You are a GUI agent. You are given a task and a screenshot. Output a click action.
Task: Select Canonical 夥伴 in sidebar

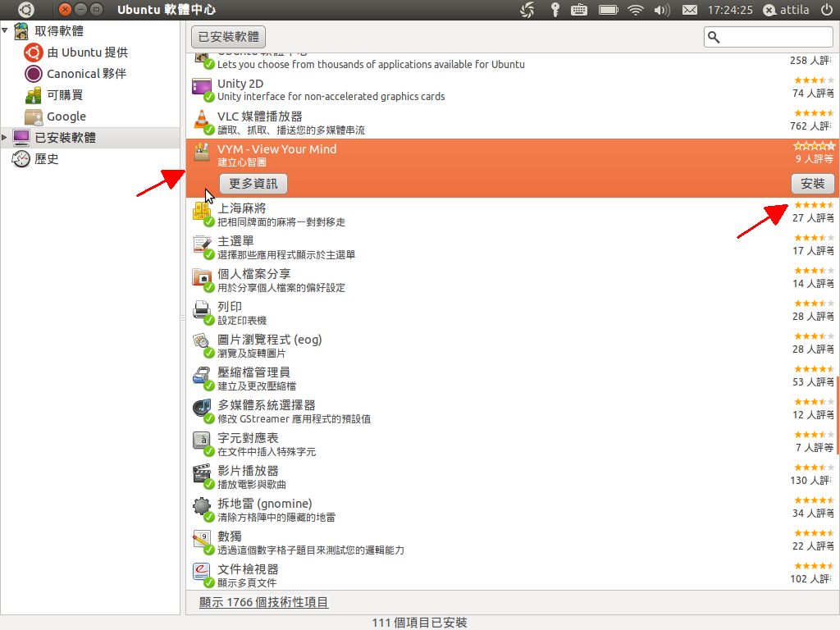click(x=87, y=73)
